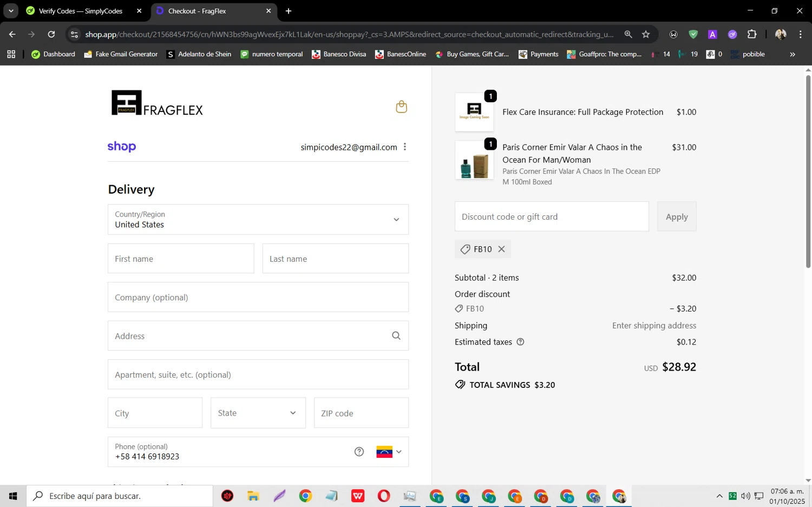
Task: Click the FragFlex store logo
Action: coord(157,103)
